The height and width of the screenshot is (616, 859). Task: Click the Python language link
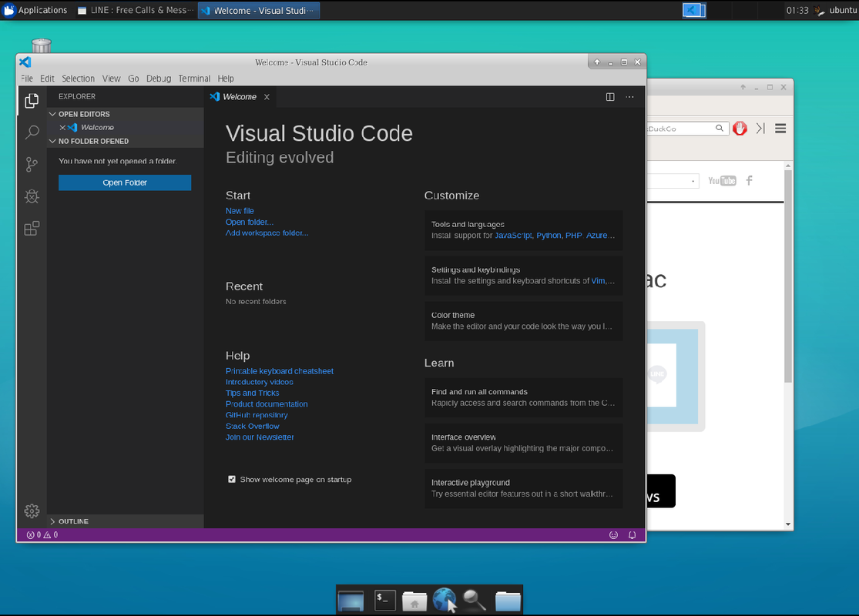pyautogui.click(x=549, y=236)
